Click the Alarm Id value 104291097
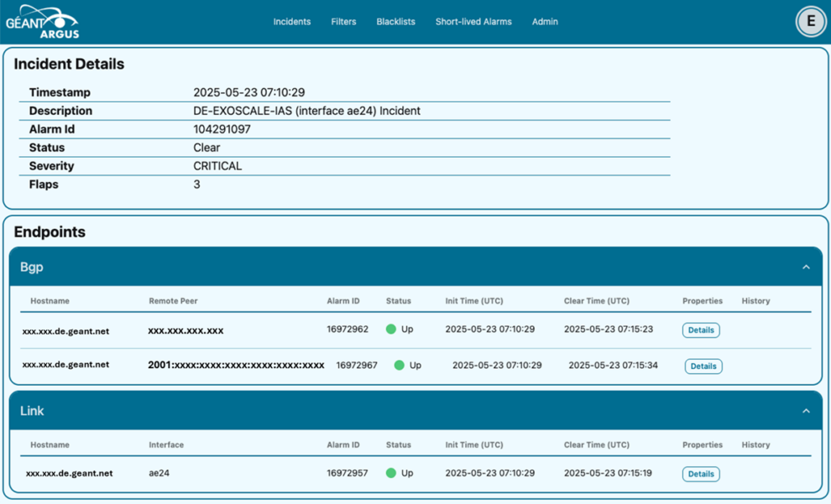Screen dimensions: 831x504 click(x=222, y=129)
